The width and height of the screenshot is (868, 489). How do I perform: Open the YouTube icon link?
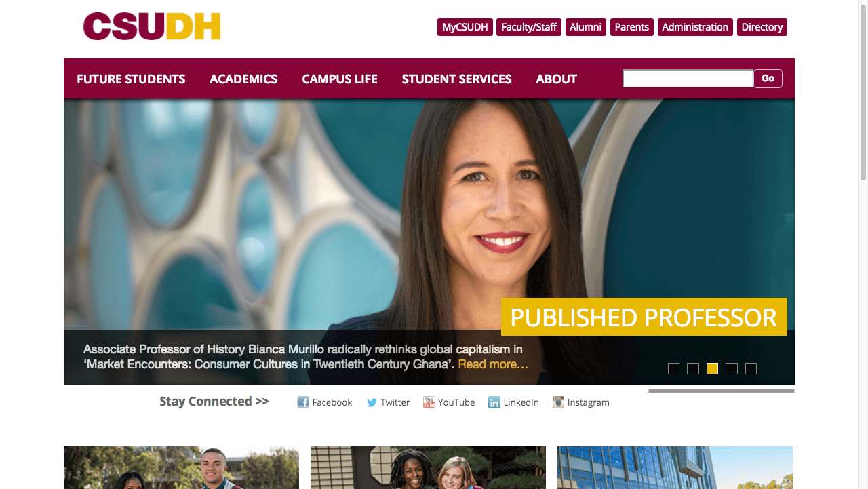pyautogui.click(x=429, y=402)
